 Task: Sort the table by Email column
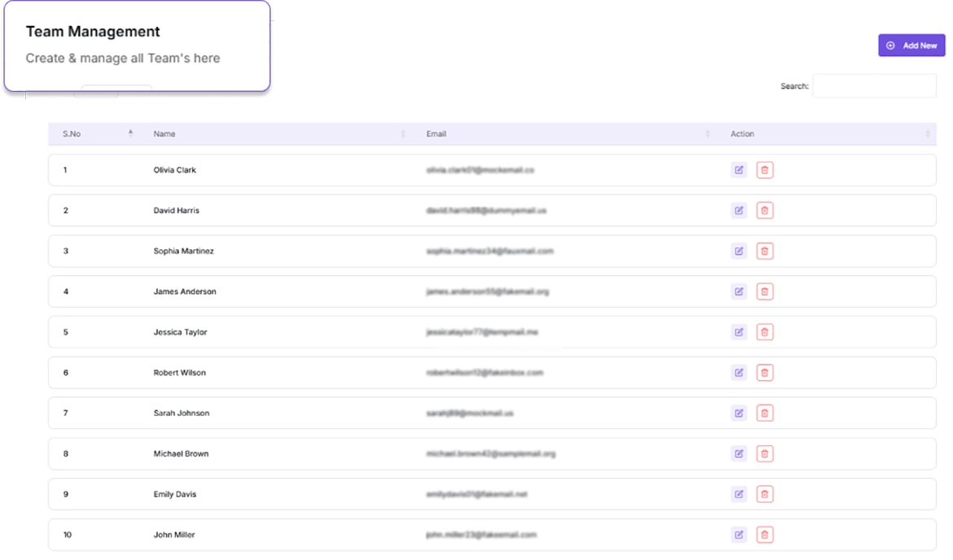(x=437, y=134)
